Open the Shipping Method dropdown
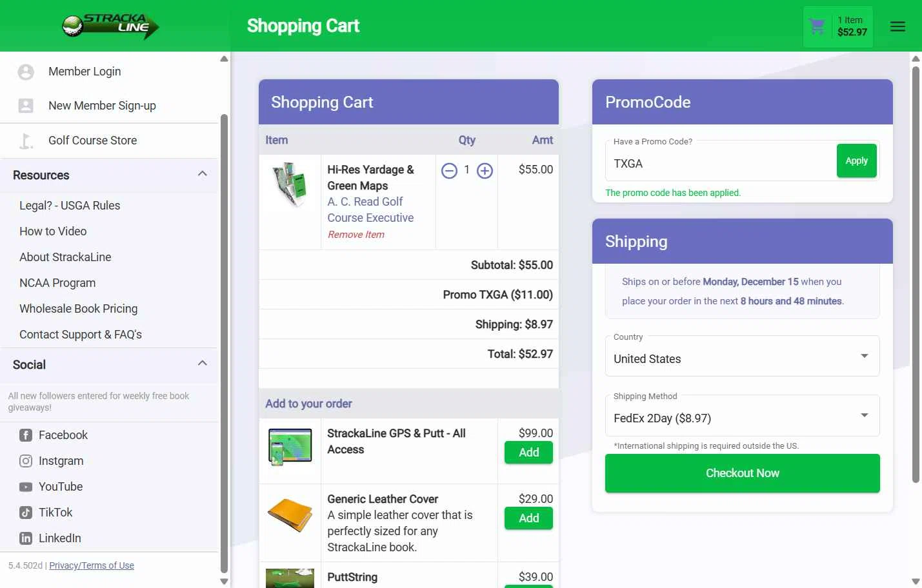 coord(742,415)
